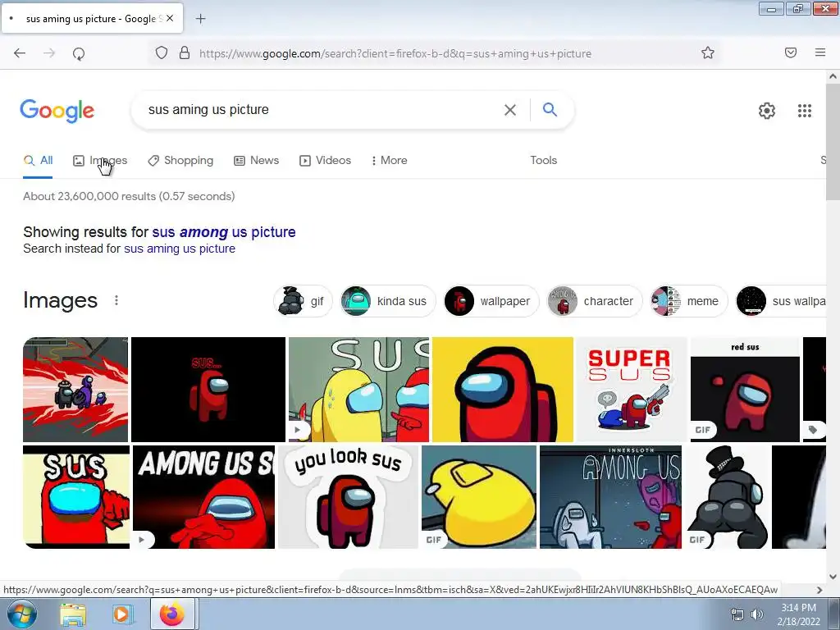840x630 pixels.
Task: Filter images by the 'meme' chip
Action: tap(688, 301)
